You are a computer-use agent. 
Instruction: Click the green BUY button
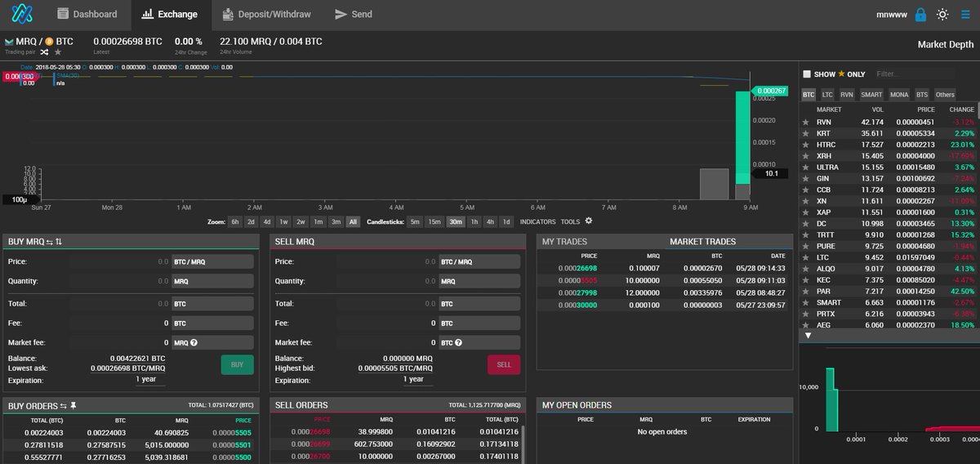(237, 364)
